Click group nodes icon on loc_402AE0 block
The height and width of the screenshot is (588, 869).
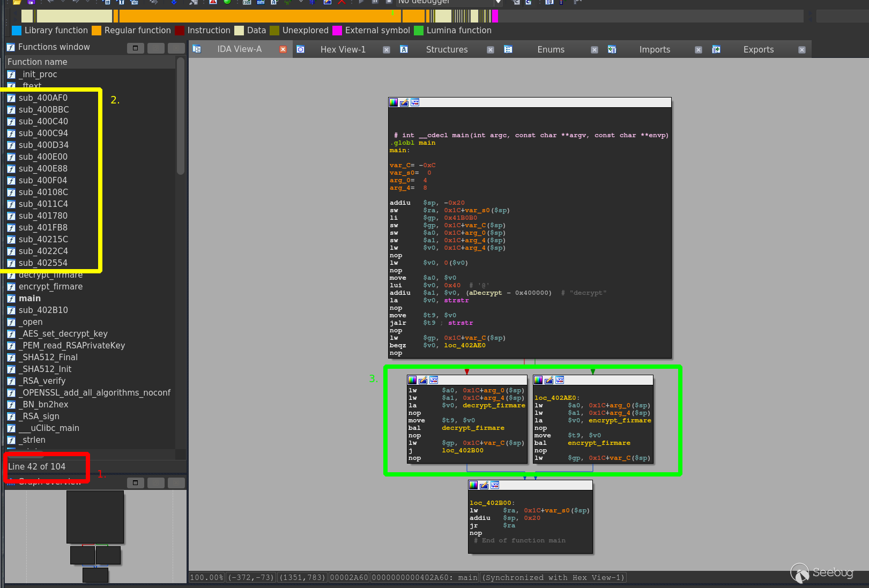coord(560,380)
